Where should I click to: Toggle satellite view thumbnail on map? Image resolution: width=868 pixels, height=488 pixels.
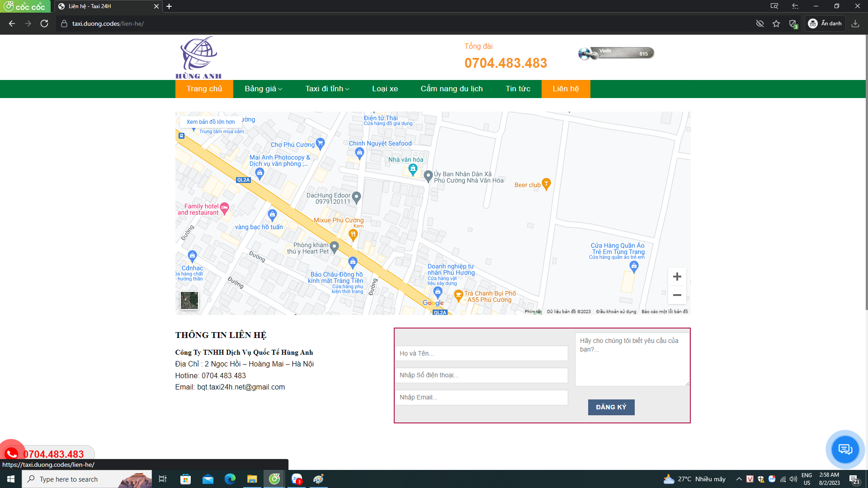pyautogui.click(x=189, y=300)
